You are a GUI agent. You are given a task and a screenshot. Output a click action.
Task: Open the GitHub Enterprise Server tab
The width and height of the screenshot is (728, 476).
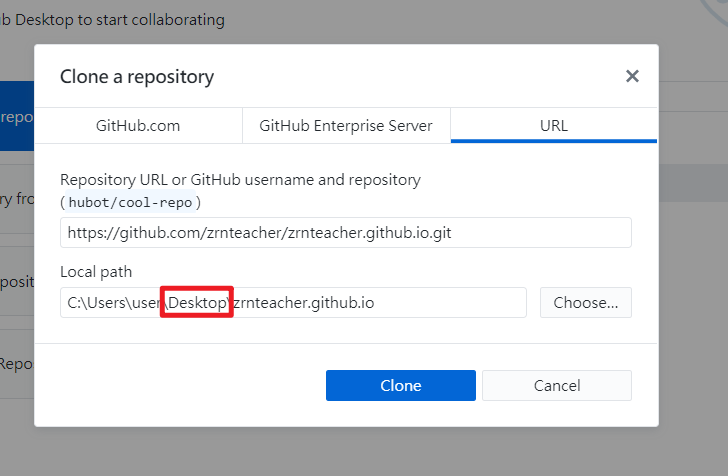coord(346,126)
